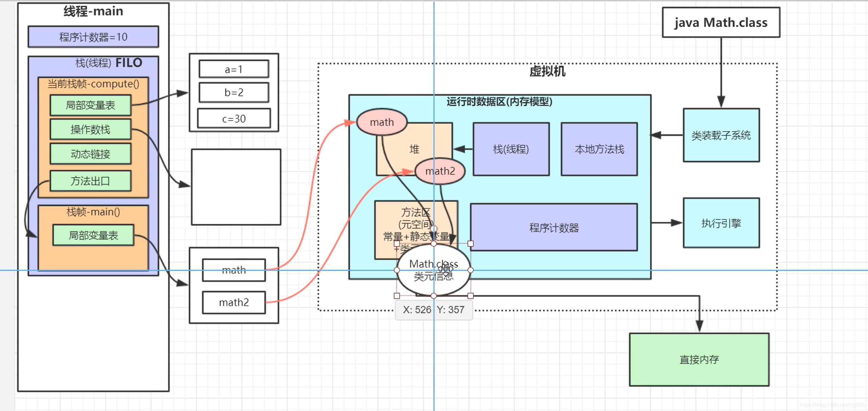The image size is (868, 411).
Task: Select the 执行引擎 box
Action: point(721,223)
